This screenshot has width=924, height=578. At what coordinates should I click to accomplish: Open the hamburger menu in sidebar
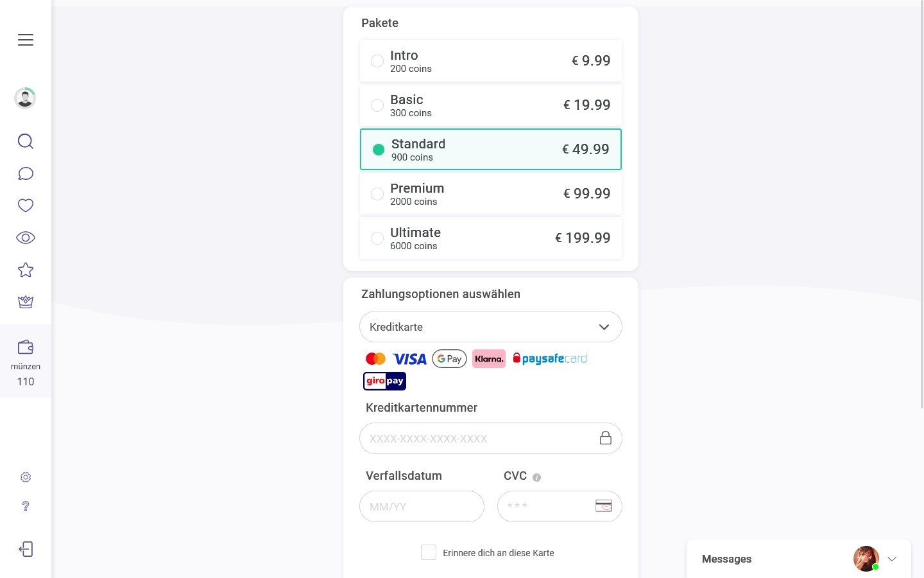(x=26, y=40)
